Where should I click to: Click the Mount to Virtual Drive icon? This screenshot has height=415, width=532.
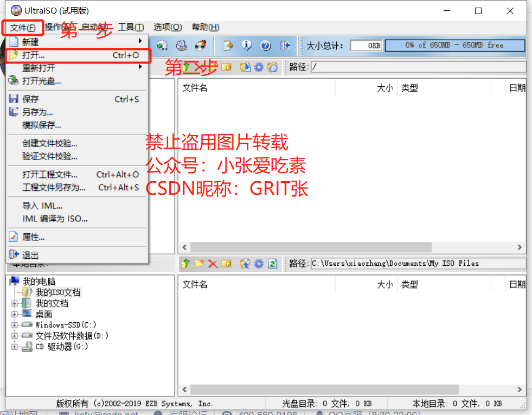click(182, 46)
